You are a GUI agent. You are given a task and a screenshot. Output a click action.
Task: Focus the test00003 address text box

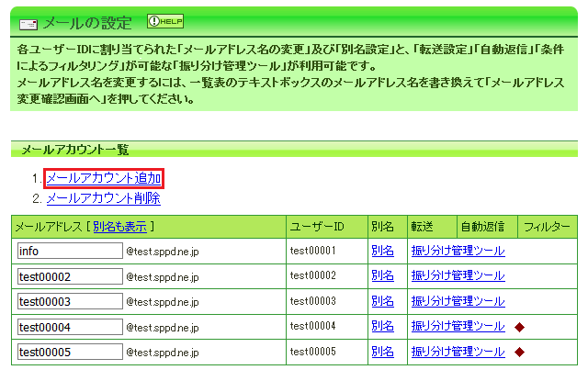click(70, 301)
